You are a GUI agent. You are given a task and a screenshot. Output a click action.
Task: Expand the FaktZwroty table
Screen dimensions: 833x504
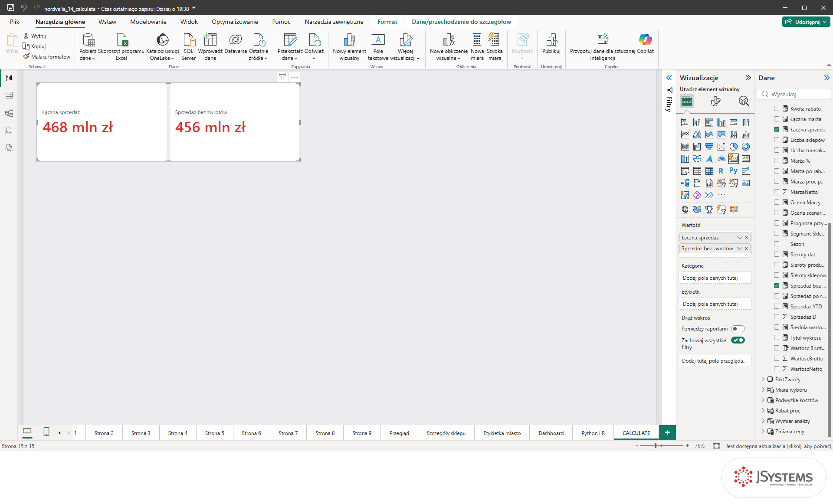click(x=763, y=380)
